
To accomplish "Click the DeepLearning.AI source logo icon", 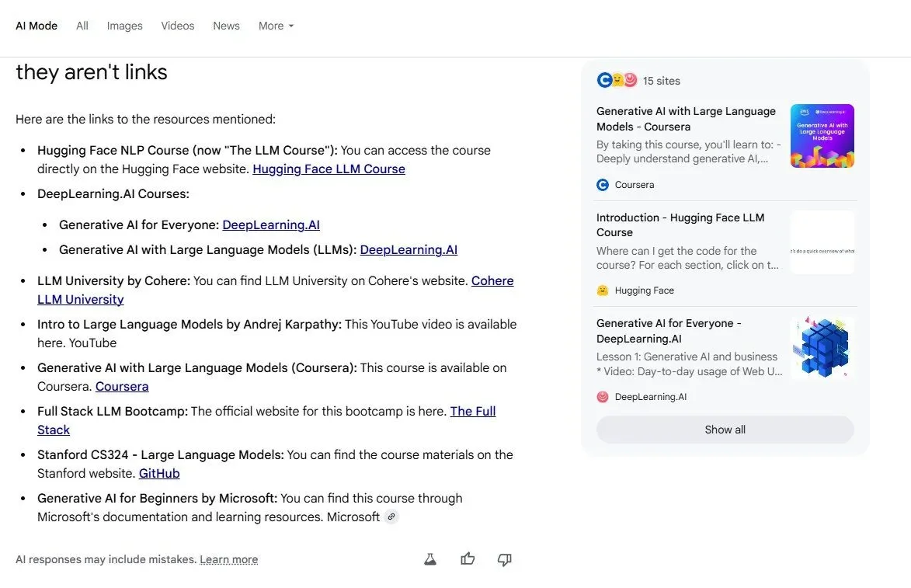I will point(603,397).
